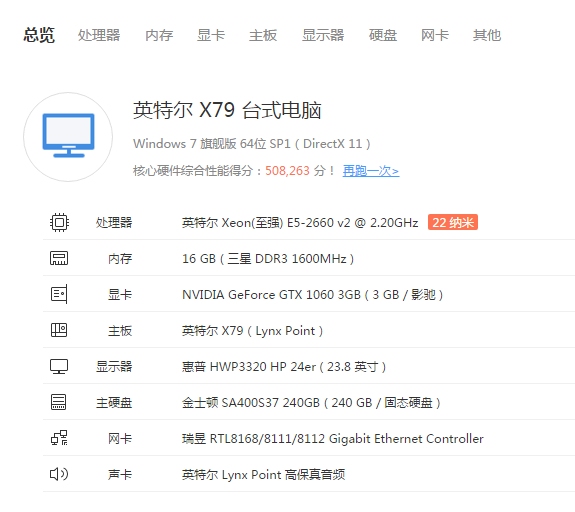Click the 处理器 row label
Image resolution: width=575 pixels, height=512 pixels.
point(114,223)
